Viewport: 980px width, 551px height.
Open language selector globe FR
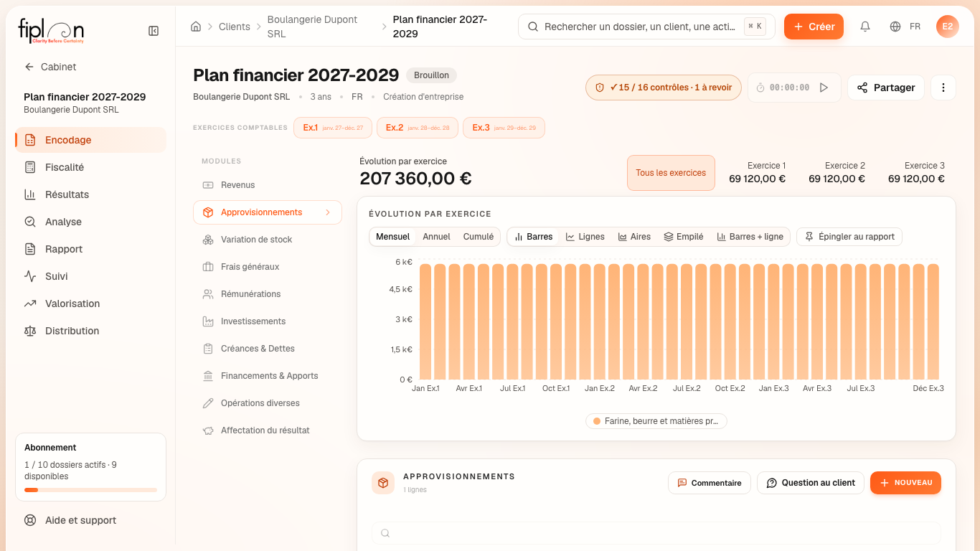pyautogui.click(x=905, y=27)
